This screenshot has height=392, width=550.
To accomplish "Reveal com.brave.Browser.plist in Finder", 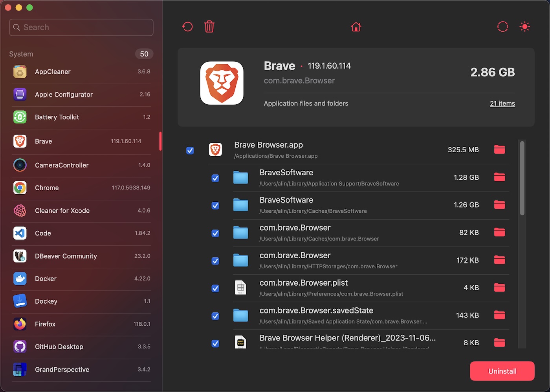I will (x=500, y=288).
